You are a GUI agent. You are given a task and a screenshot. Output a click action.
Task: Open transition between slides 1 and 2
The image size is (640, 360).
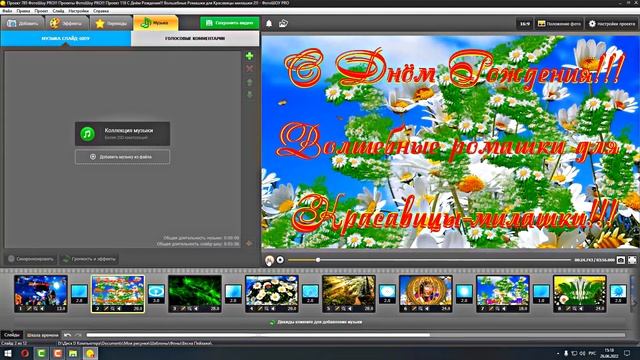(79, 294)
